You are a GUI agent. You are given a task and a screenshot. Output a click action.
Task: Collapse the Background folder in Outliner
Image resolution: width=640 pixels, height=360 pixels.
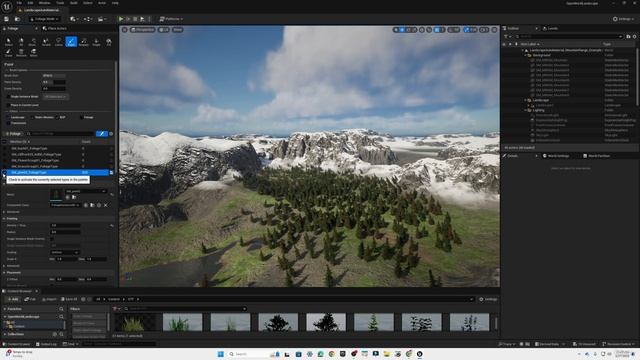pyautogui.click(x=526, y=55)
